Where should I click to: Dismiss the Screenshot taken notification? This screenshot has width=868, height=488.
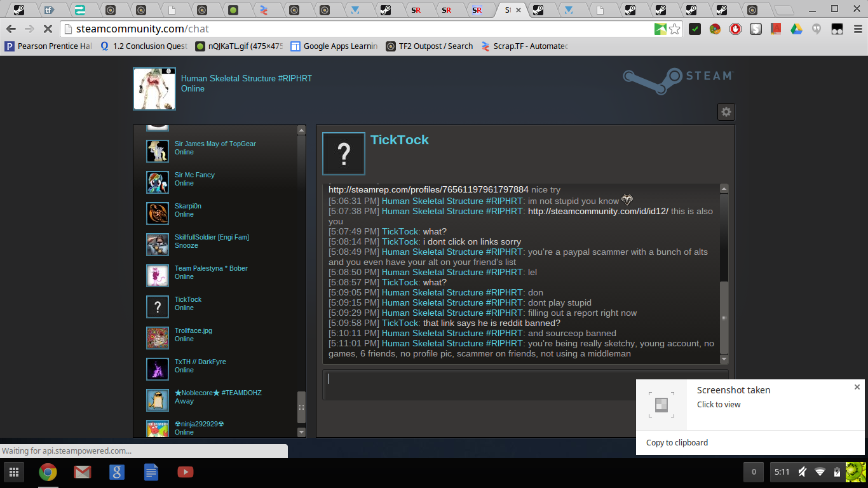pos(857,387)
